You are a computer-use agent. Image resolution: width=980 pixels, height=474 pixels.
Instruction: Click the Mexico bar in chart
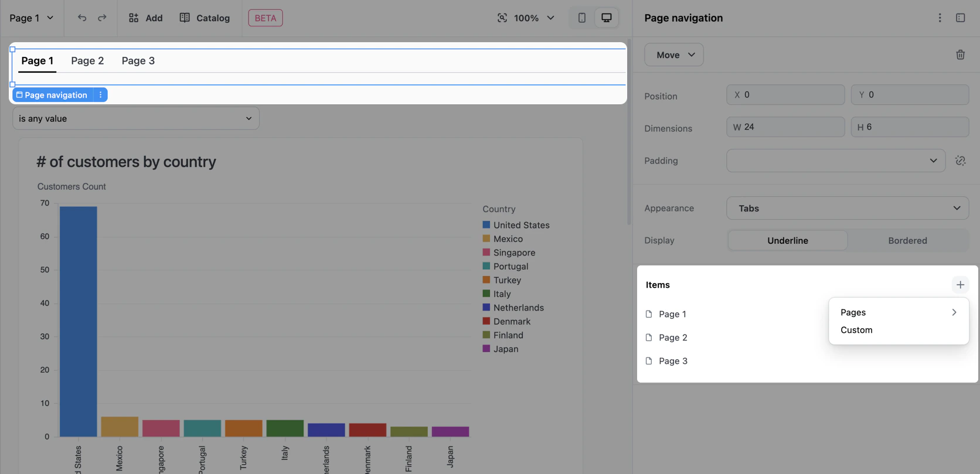(120, 427)
